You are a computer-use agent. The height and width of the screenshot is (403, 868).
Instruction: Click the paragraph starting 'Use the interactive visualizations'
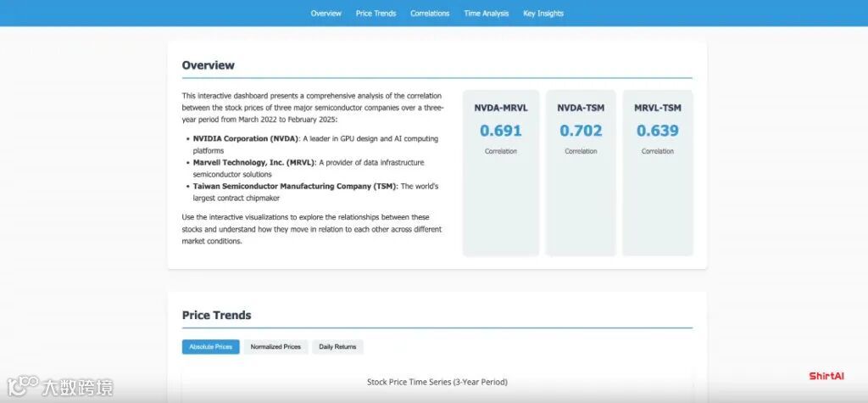point(312,229)
